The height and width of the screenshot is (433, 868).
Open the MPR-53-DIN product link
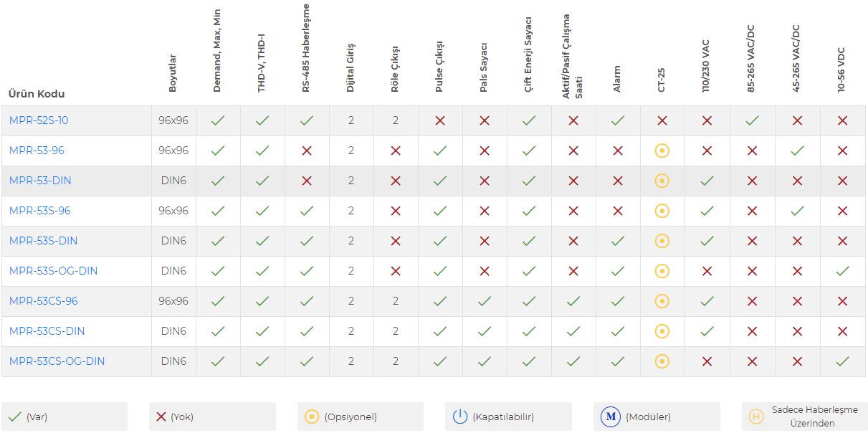tap(40, 181)
